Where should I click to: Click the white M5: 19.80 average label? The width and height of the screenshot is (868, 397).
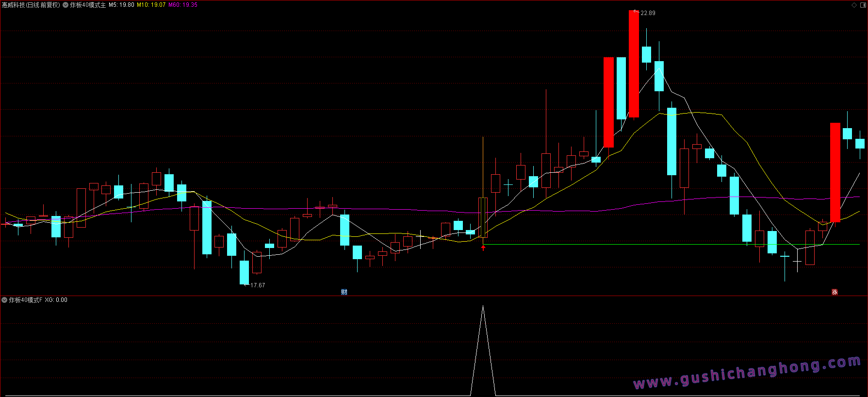(121, 5)
